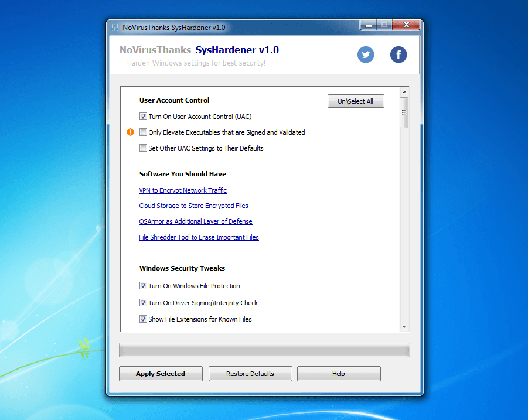Click the User Account Control heading
This screenshot has height=420, width=528.
175,100
